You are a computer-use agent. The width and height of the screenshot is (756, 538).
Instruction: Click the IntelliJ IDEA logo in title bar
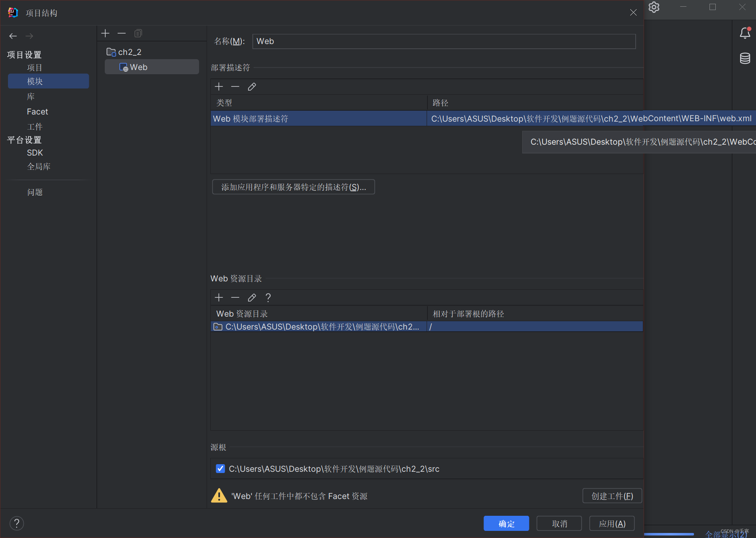click(13, 13)
